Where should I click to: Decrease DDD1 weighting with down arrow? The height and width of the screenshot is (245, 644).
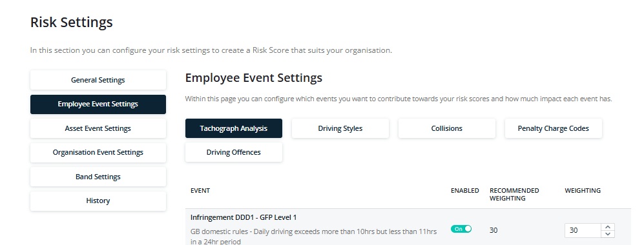(x=607, y=234)
